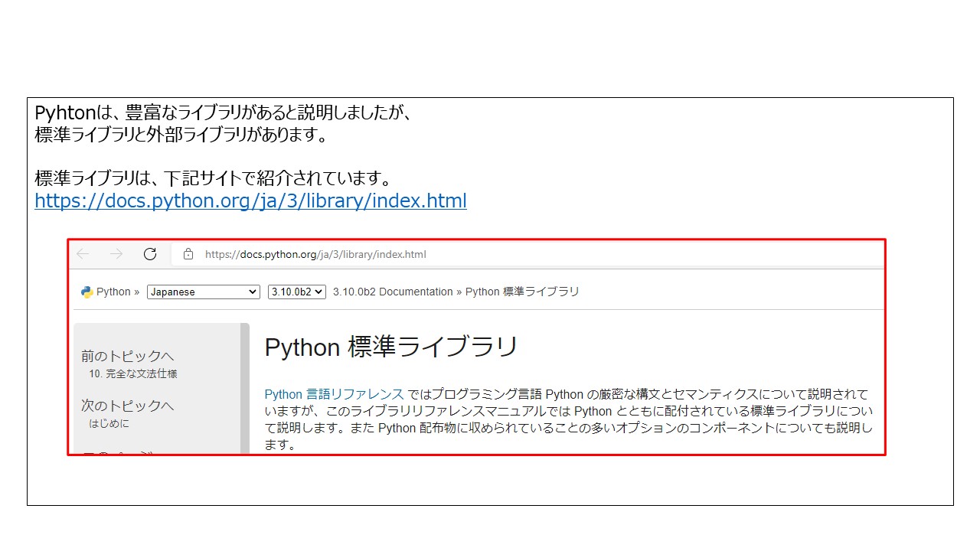
Task: Open the 3.10.0b2 Documentation breadcrumb link
Action: tap(393, 292)
